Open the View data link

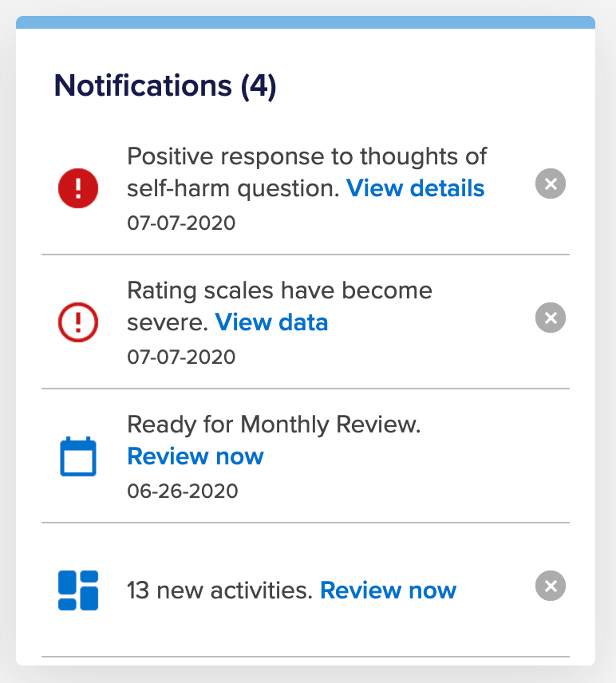point(271,322)
